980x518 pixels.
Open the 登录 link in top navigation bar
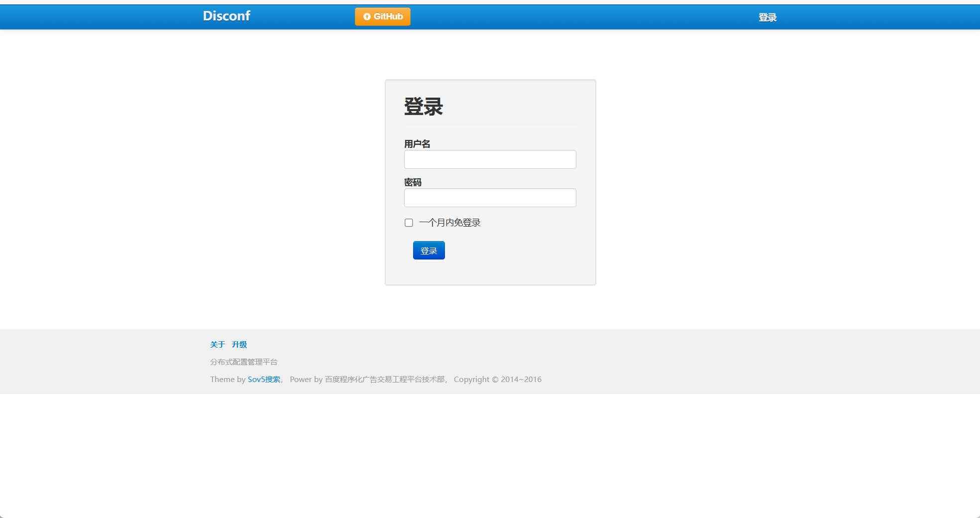(767, 17)
